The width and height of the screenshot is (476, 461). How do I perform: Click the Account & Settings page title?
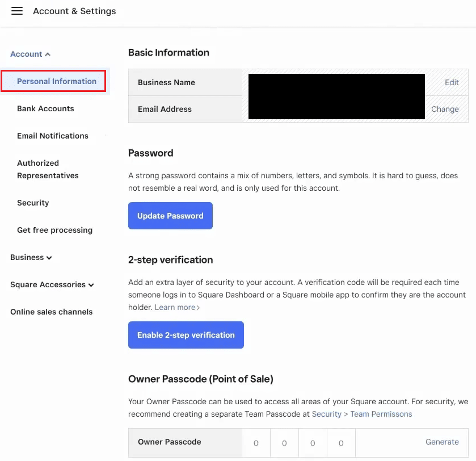pos(74,11)
